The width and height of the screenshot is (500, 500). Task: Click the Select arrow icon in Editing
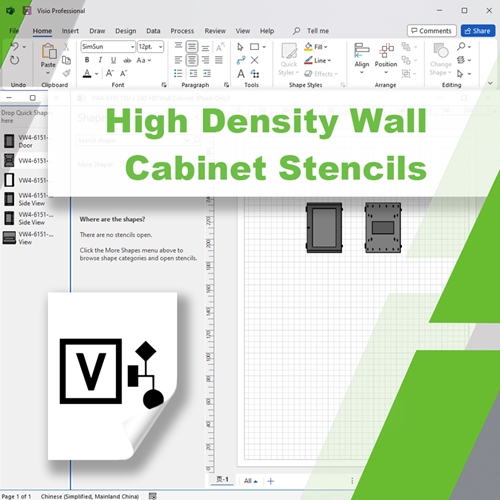coord(460,73)
